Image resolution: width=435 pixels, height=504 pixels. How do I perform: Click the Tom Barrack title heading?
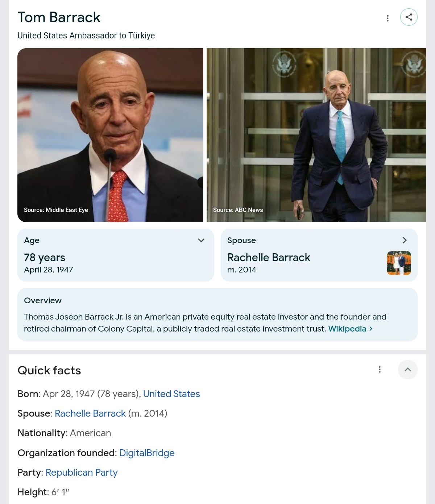coord(59,17)
